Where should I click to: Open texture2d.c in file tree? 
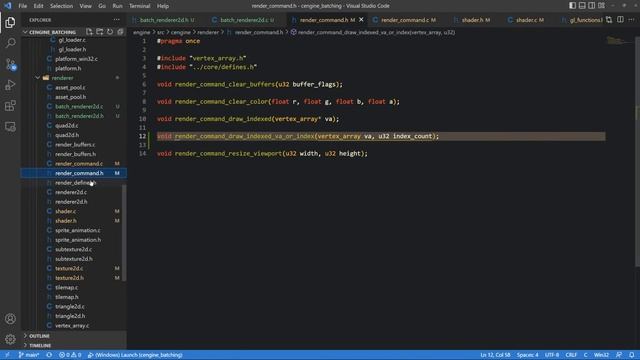69,268
